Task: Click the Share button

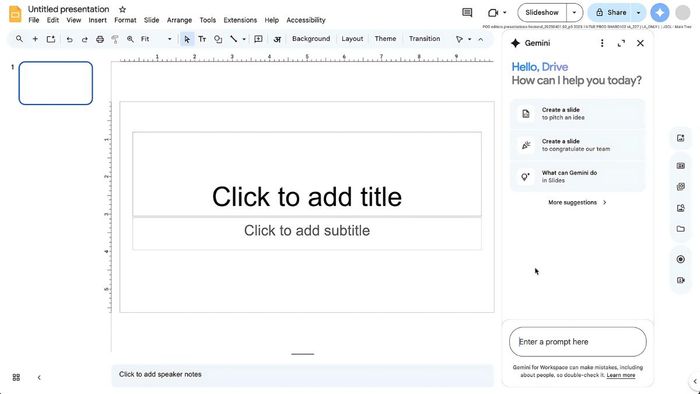Action: 610,12
